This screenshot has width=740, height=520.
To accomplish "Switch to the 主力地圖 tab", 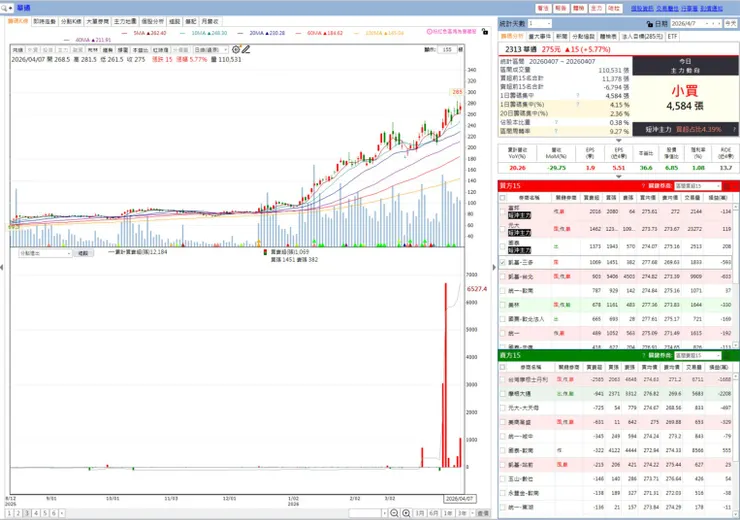I will click(x=125, y=21).
